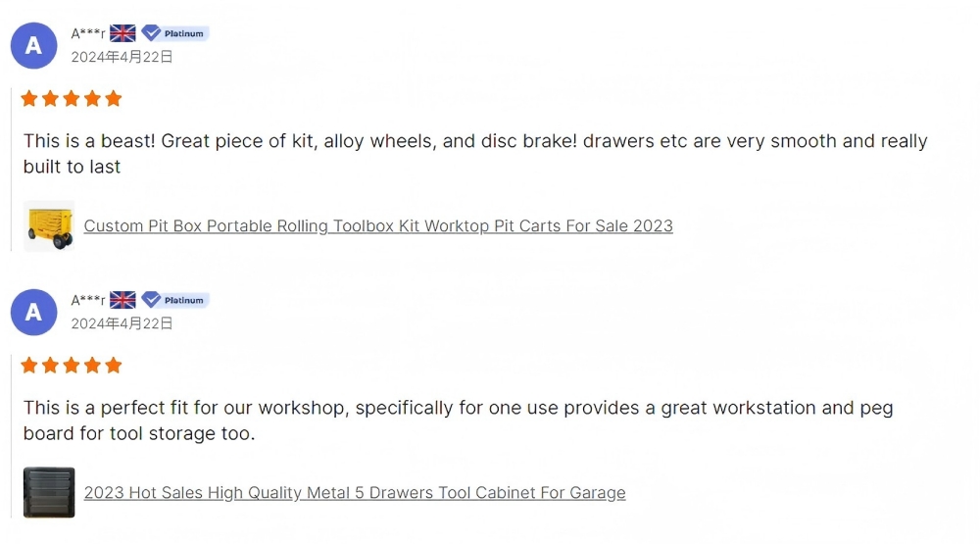
Task: Click the UK flag in second review
Action: [x=122, y=300]
